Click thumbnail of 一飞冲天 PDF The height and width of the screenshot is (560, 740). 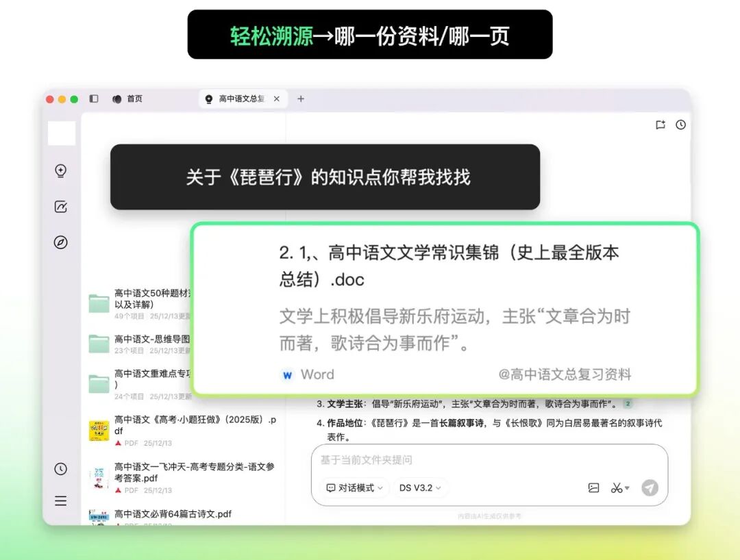pos(99,478)
